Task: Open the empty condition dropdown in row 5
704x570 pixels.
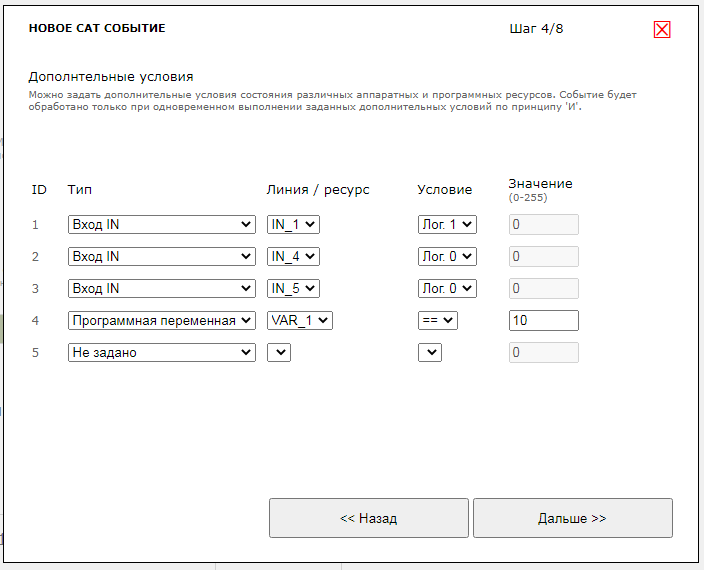Action: pyautogui.click(x=429, y=353)
